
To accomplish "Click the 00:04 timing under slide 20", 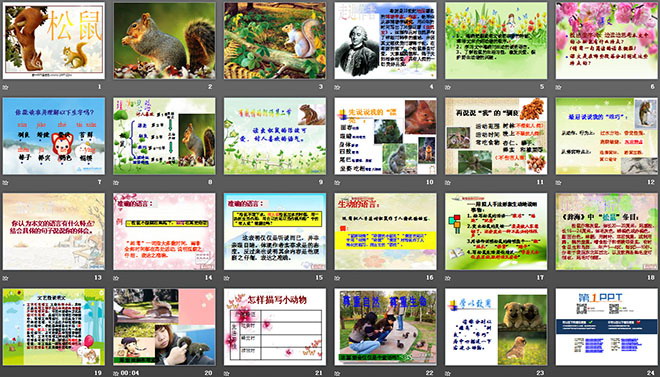I will (x=130, y=373).
